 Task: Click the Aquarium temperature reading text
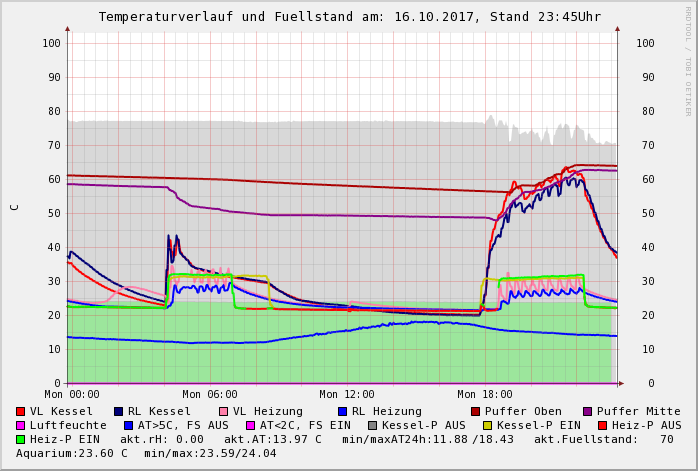[70, 453]
